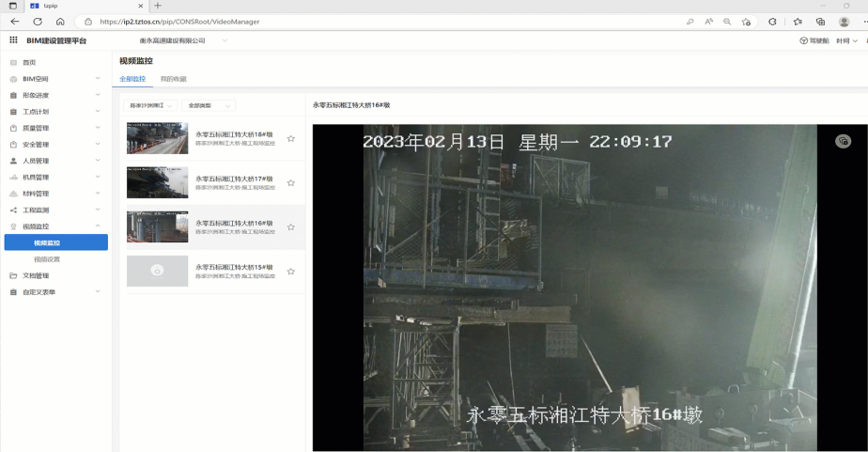This screenshot has height=452, width=868.
Task: Select 视频设置 in the sidebar
Action: (x=47, y=259)
